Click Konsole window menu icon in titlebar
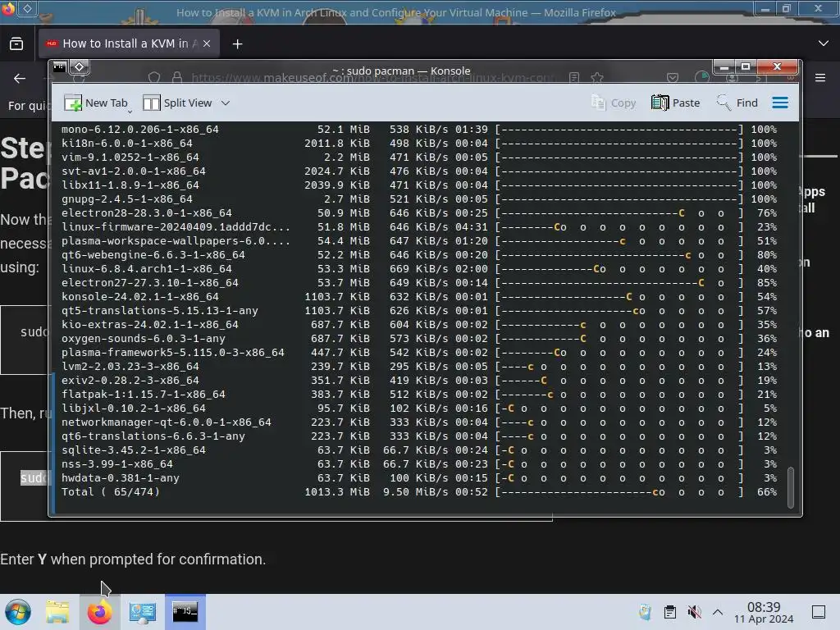 pyautogui.click(x=59, y=67)
